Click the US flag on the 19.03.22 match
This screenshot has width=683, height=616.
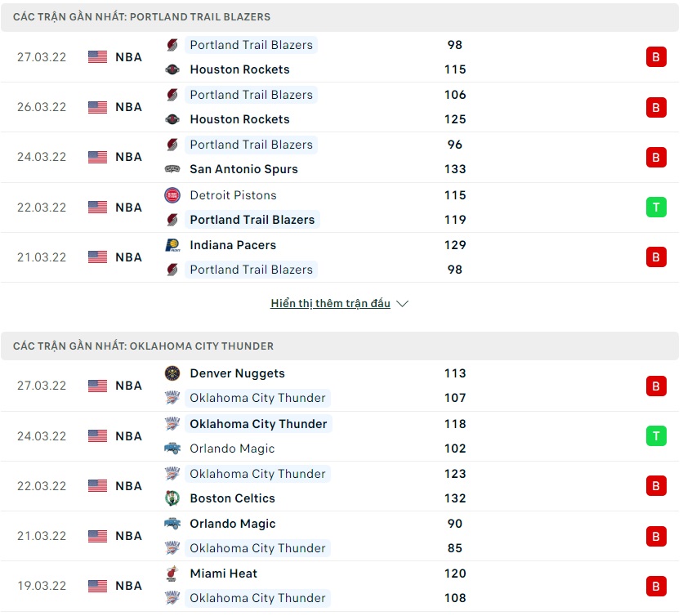(97, 586)
